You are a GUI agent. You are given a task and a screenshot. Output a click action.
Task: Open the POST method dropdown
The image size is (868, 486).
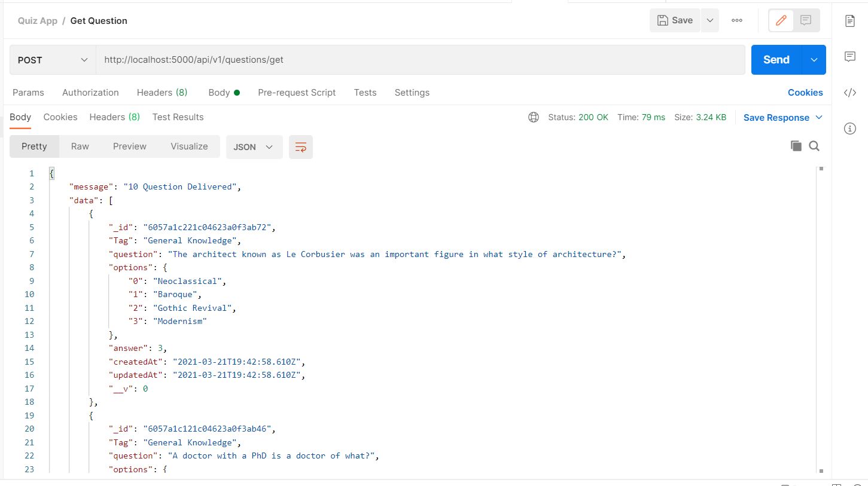[x=53, y=60]
